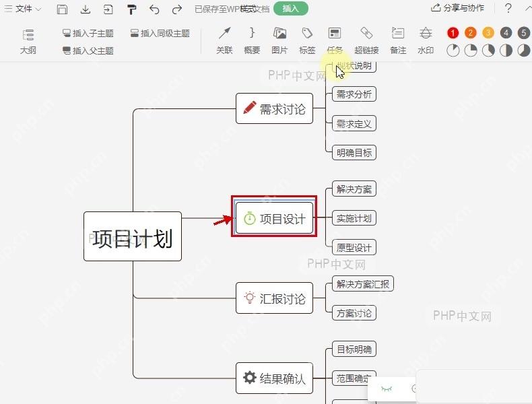Select the 目标明确 subtopic
The height and width of the screenshot is (404, 532).
click(354, 349)
